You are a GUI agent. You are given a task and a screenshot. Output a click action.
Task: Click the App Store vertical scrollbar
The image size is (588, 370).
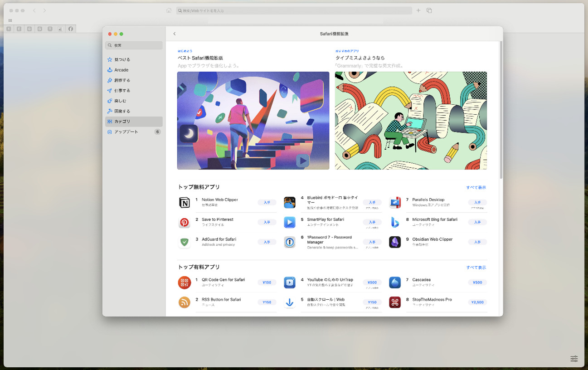(501, 109)
